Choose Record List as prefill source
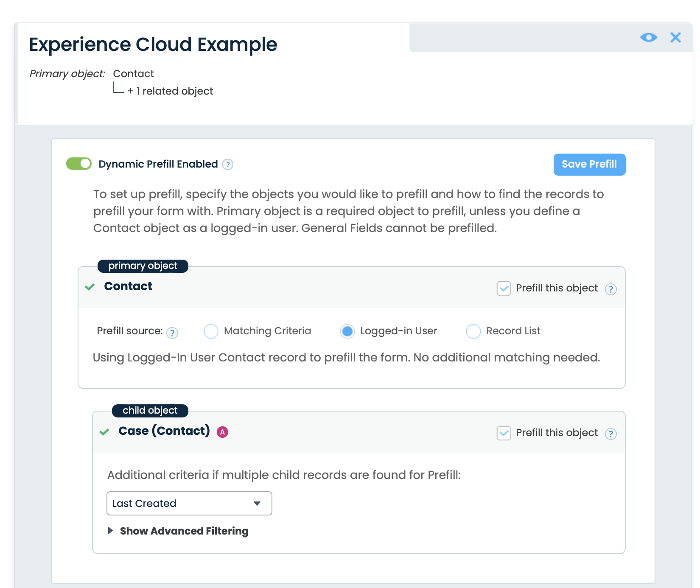The height and width of the screenshot is (588, 700). [x=473, y=331]
